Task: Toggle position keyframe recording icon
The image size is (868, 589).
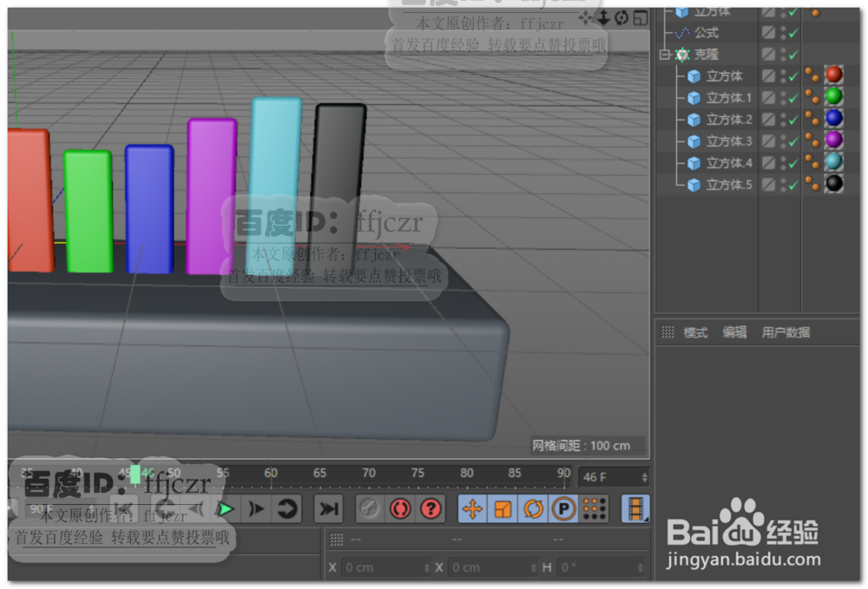Action: click(x=472, y=509)
